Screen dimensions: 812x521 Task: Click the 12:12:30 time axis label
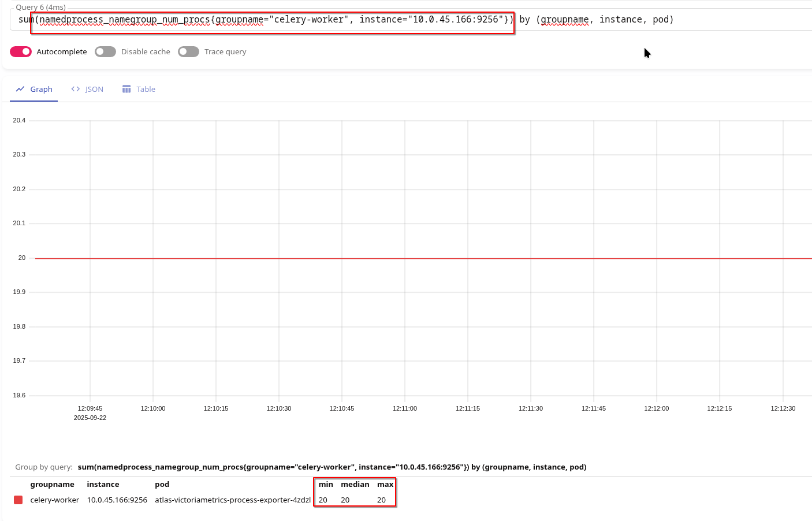(x=783, y=409)
